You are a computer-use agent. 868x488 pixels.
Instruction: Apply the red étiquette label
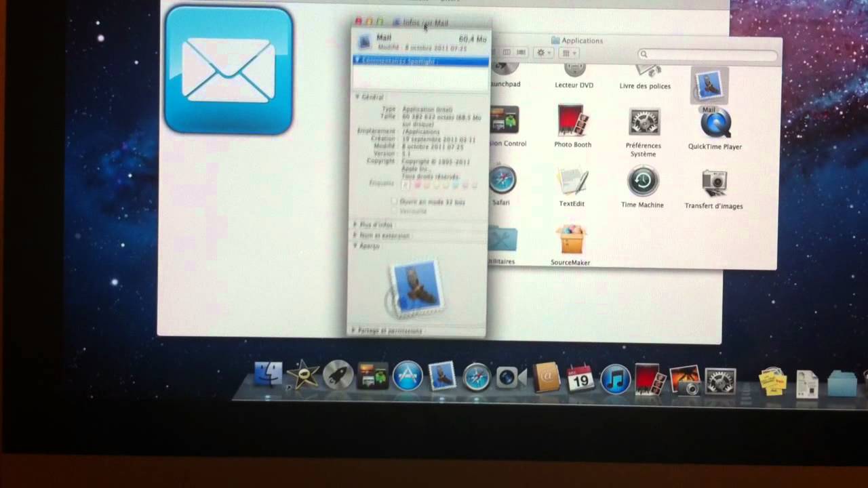(x=417, y=184)
